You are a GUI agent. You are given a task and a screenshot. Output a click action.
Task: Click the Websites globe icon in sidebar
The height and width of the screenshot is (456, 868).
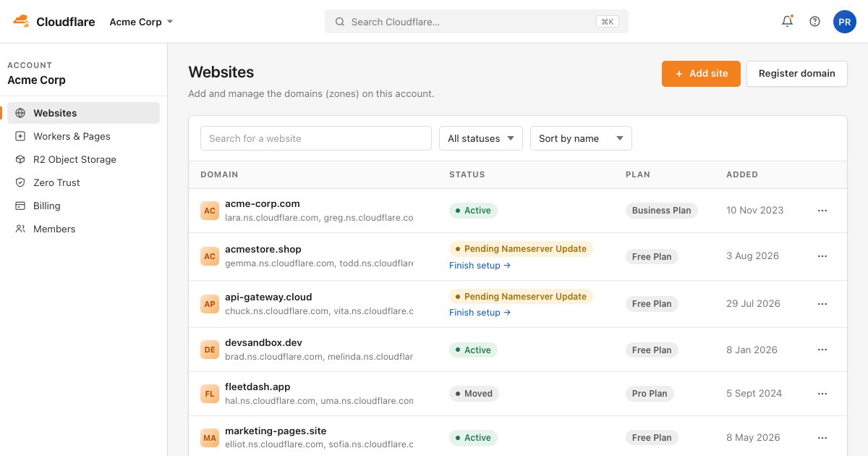(20, 113)
